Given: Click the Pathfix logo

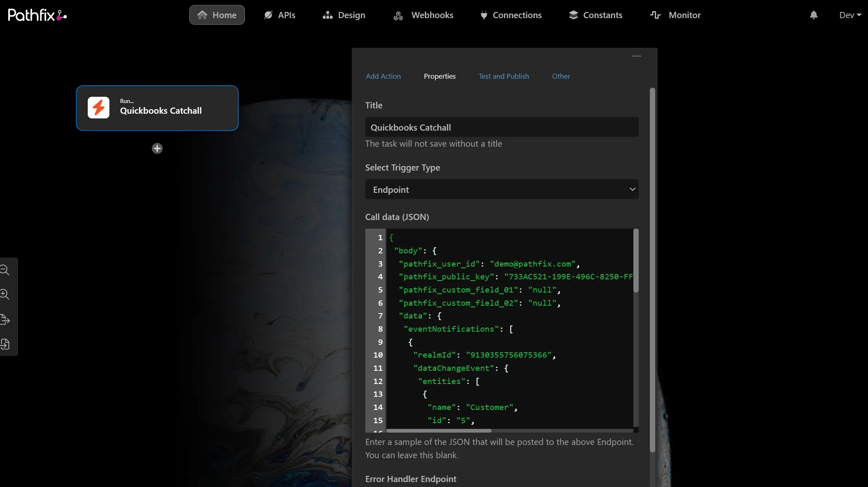Looking at the screenshot, I should (38, 15).
